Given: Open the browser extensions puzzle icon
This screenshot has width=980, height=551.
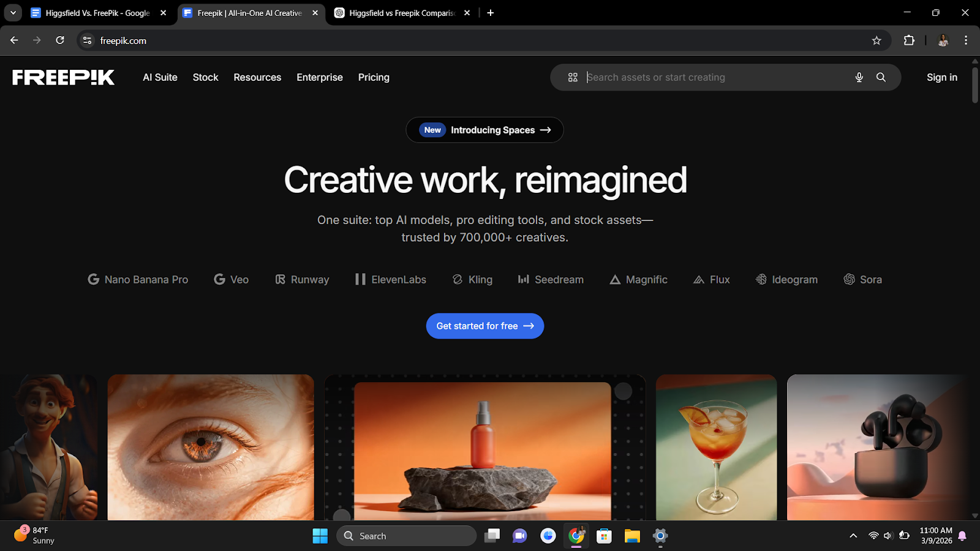Looking at the screenshot, I should [x=909, y=40].
